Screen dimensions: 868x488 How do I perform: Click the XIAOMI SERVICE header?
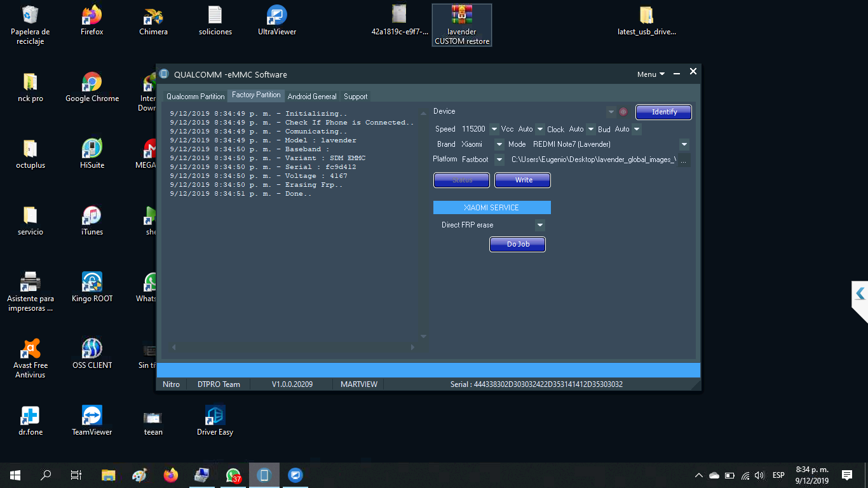[492, 208]
